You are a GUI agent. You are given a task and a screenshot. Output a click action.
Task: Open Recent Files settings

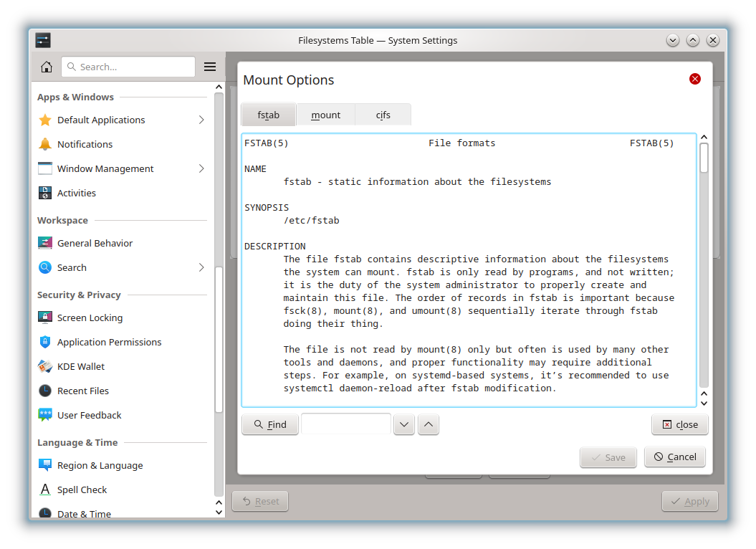click(122, 391)
